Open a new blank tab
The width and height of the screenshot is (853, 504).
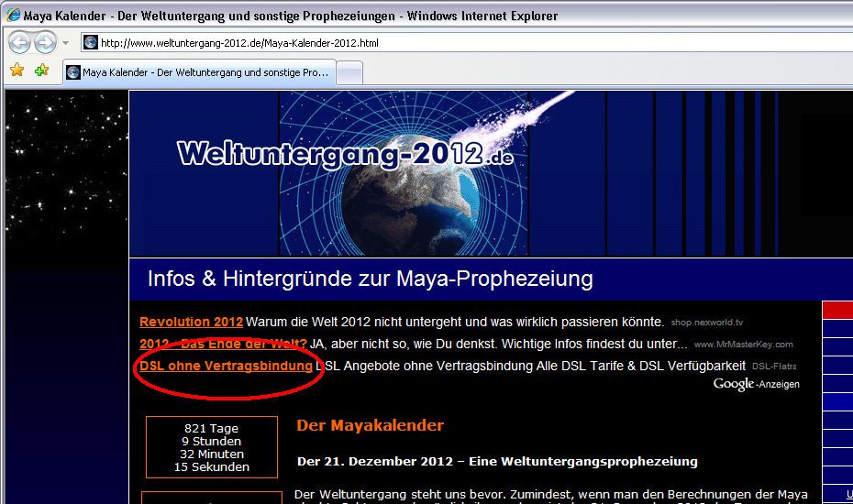click(350, 72)
